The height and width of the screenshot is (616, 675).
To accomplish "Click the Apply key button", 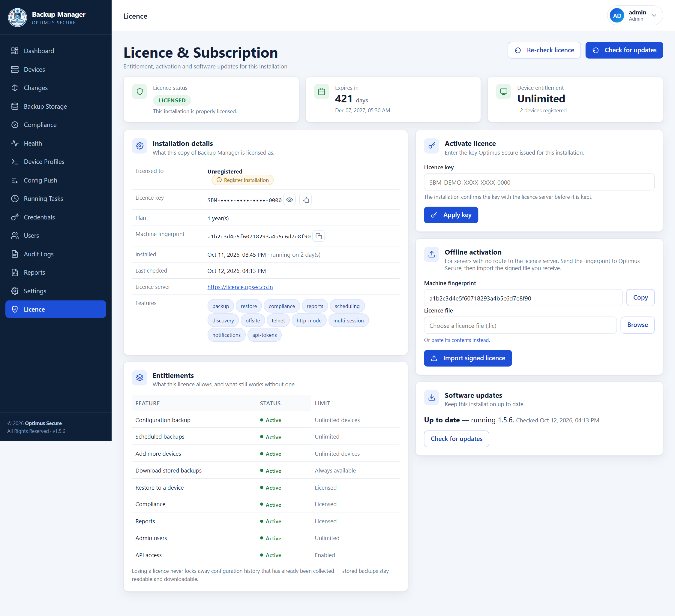I will point(451,215).
